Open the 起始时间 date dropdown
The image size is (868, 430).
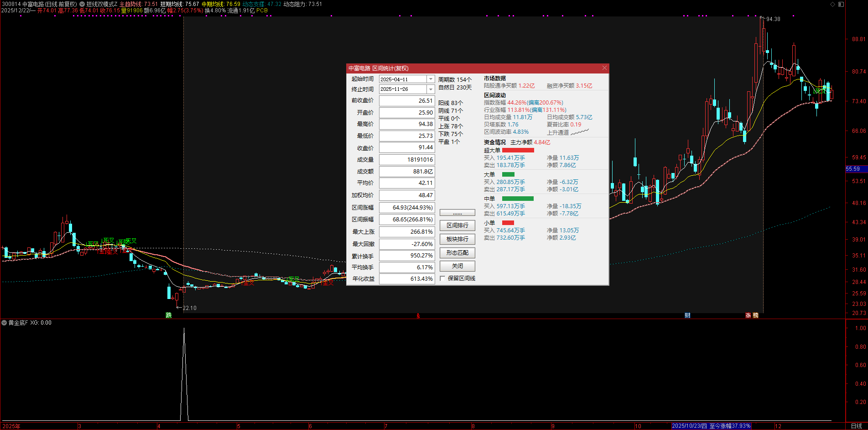click(x=430, y=79)
